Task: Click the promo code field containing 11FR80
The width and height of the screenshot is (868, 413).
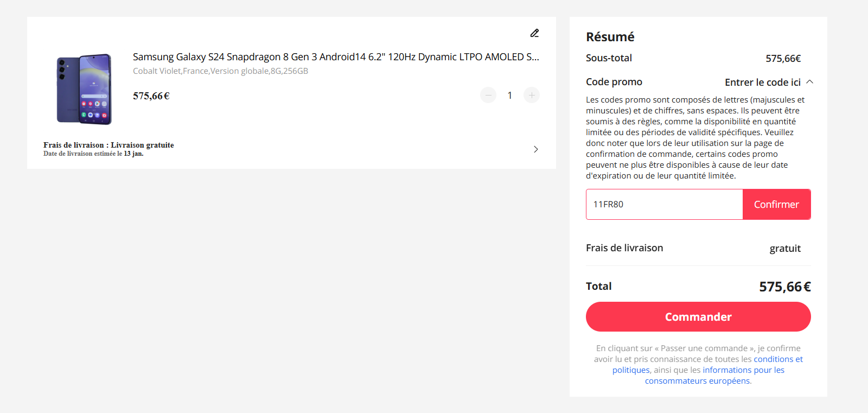Action: click(663, 204)
